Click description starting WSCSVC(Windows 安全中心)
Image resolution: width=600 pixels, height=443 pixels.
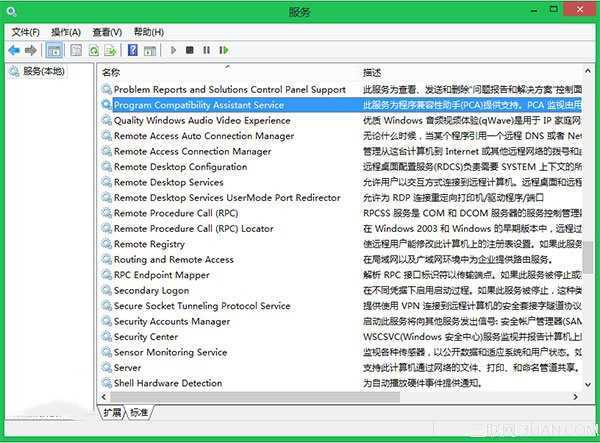pyautogui.click(x=472, y=337)
